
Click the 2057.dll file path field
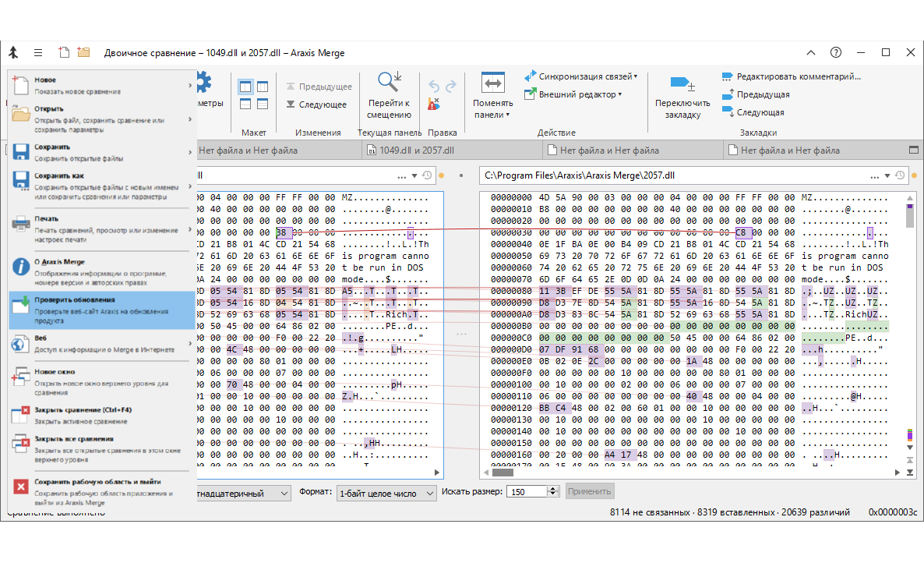[x=674, y=175]
